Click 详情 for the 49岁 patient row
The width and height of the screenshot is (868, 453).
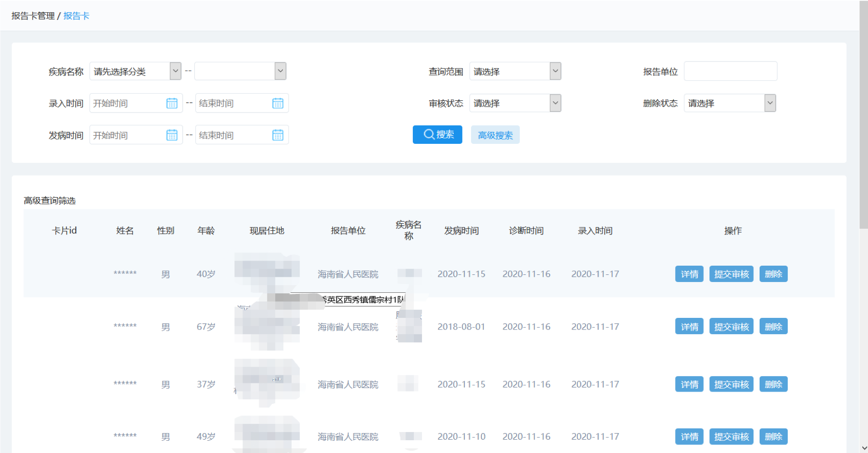tap(689, 437)
